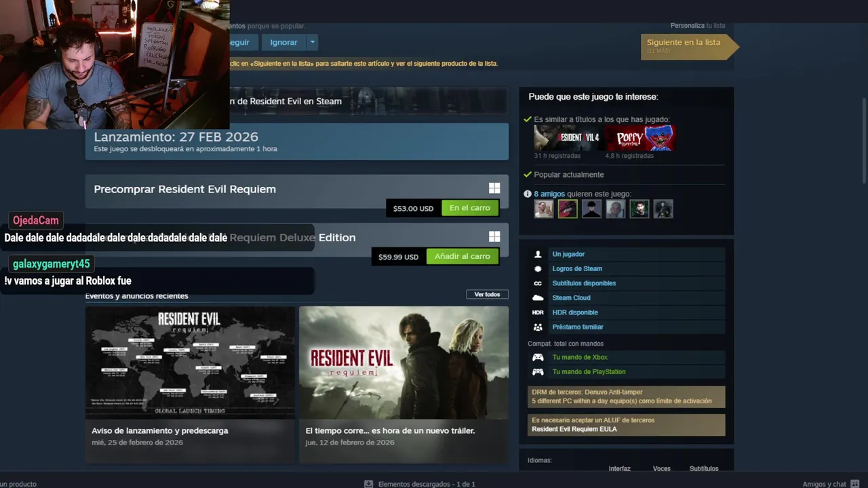Open third friend avatar with dark silhouette

coord(591,209)
